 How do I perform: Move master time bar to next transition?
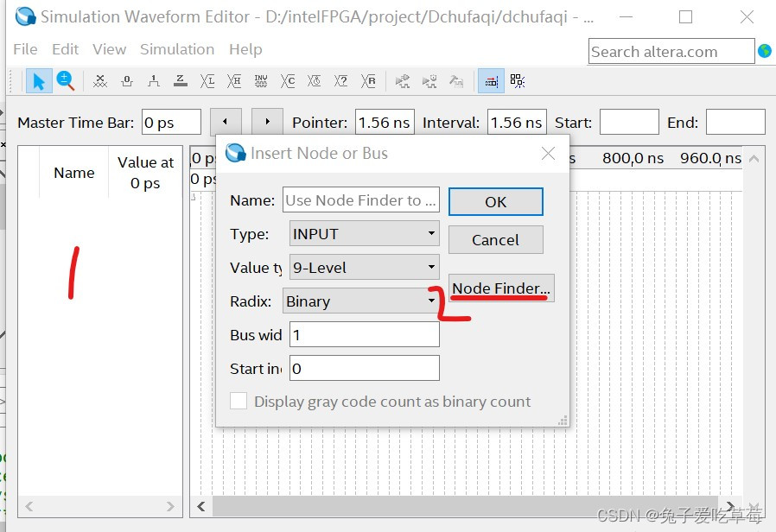point(267,121)
